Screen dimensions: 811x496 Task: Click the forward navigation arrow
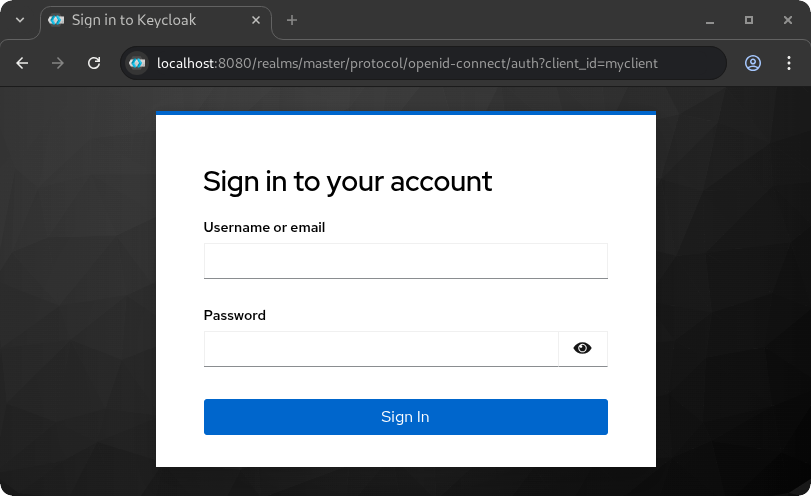click(x=58, y=63)
